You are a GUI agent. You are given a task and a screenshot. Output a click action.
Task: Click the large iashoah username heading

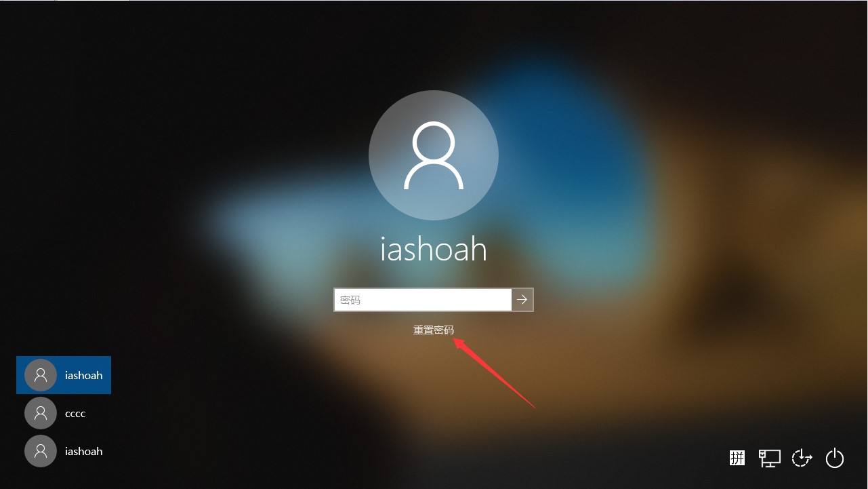pos(434,249)
